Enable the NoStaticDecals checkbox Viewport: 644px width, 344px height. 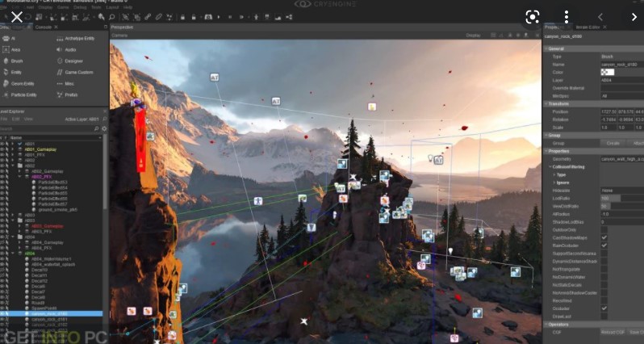(x=604, y=285)
